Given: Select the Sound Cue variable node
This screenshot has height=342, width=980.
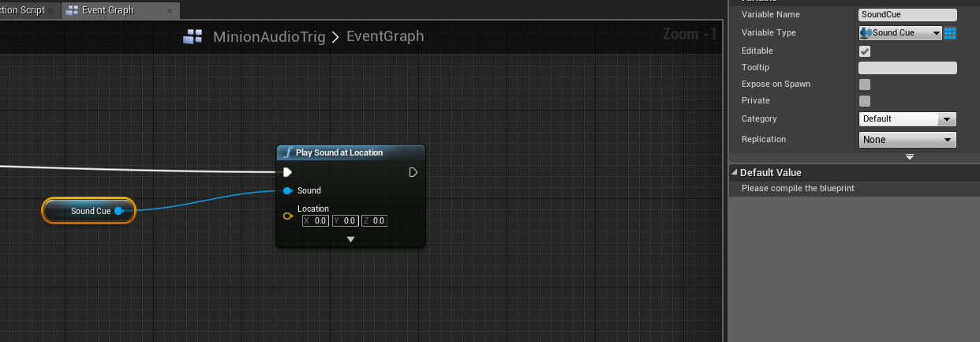Looking at the screenshot, I should (89, 211).
